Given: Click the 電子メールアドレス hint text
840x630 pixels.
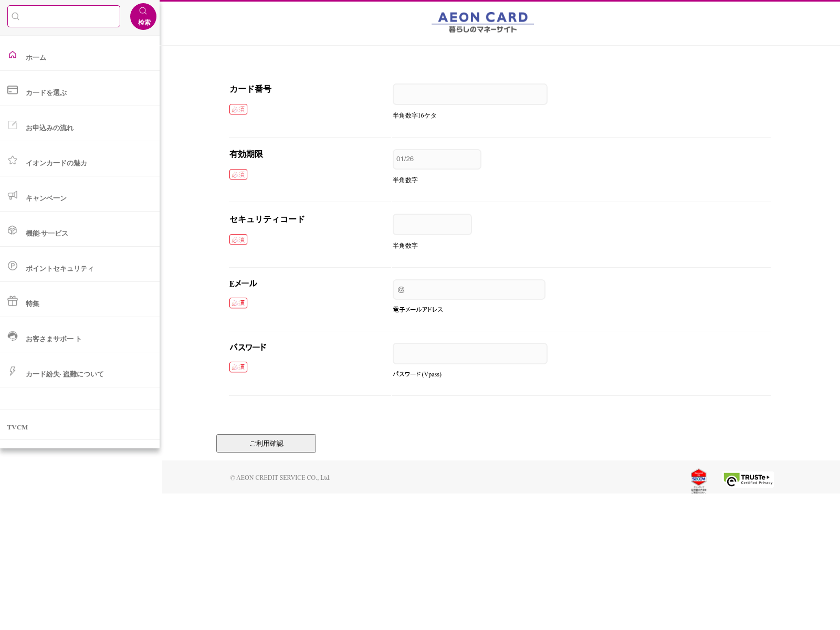Looking at the screenshot, I should tap(418, 310).
